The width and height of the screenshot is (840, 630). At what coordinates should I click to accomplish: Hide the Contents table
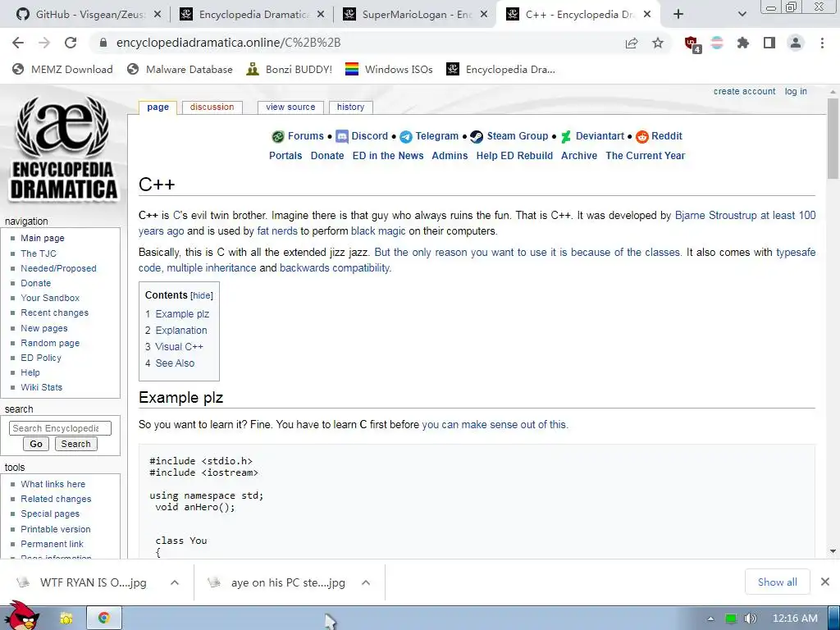(x=202, y=295)
